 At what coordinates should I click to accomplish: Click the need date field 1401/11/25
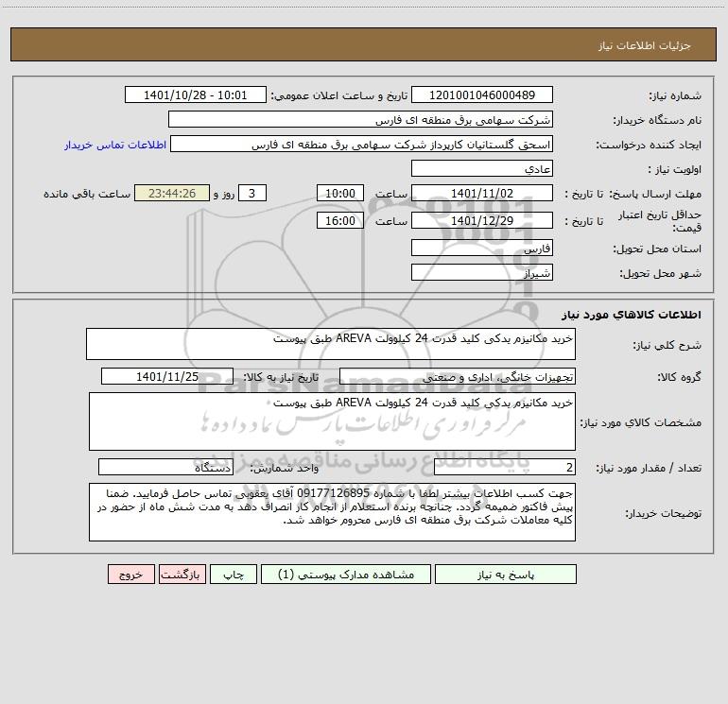(x=167, y=376)
